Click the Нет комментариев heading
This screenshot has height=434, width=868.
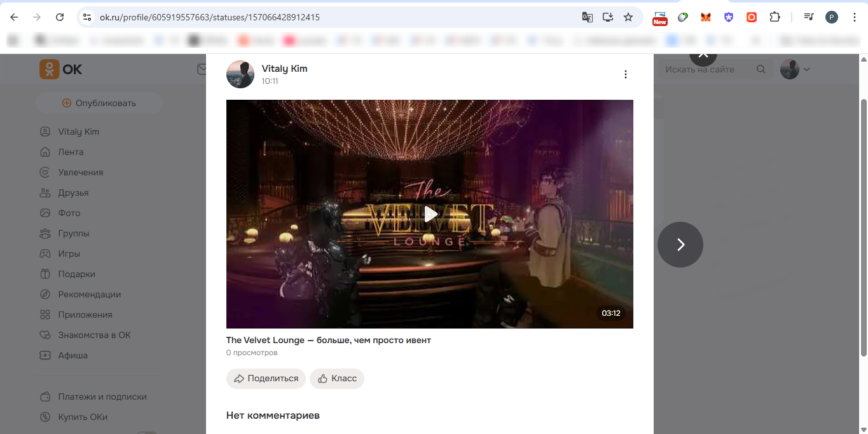coord(273,415)
